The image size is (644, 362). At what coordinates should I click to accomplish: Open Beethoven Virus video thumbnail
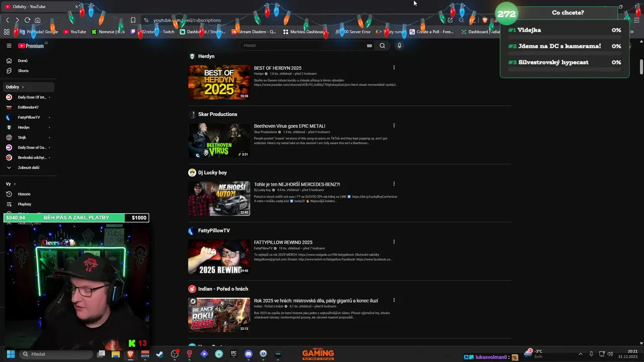(219, 140)
